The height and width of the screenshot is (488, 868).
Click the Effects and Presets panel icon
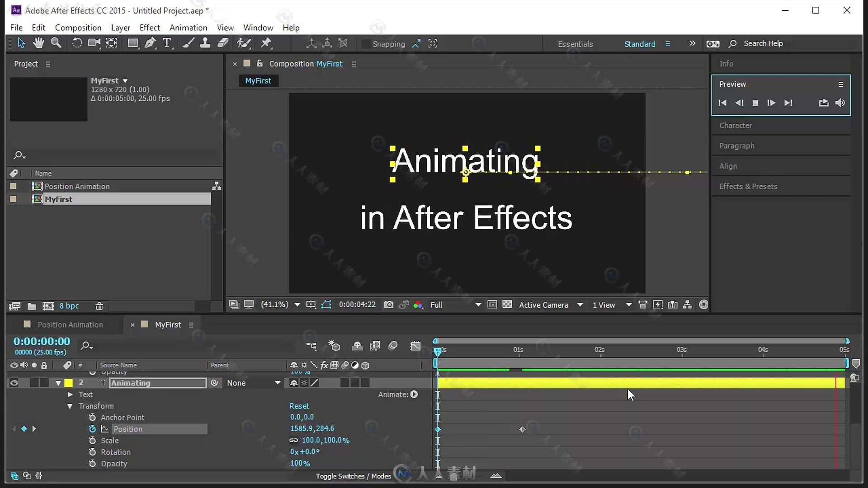click(x=748, y=186)
